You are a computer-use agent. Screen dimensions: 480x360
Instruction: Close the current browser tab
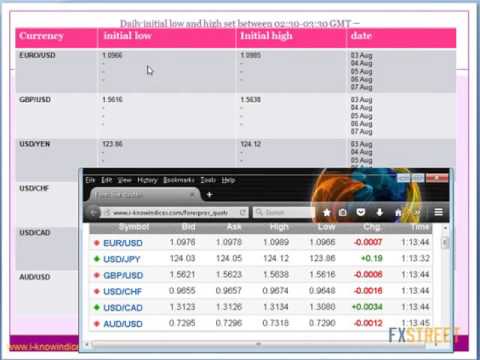point(192,195)
